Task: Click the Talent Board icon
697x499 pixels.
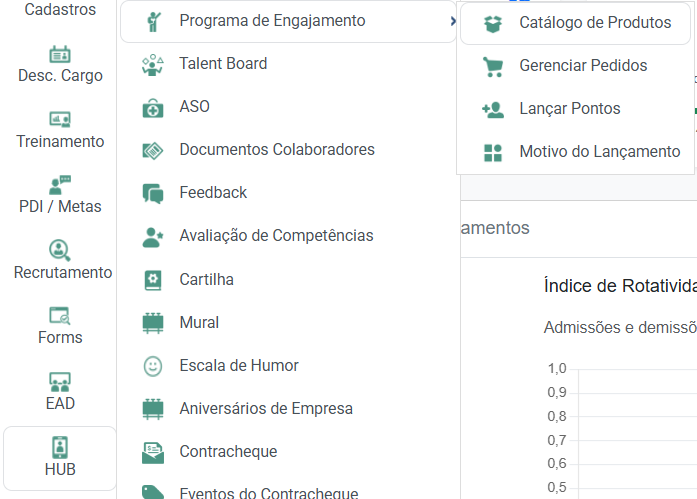Action: pos(152,64)
